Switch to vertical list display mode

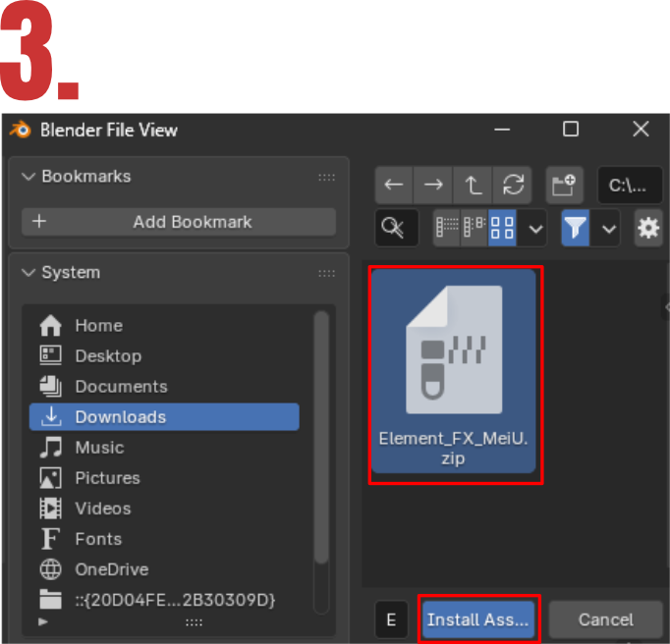tap(447, 228)
